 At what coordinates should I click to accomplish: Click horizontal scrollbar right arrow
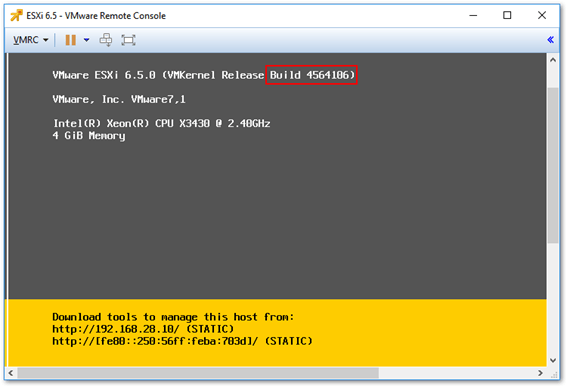click(540, 373)
